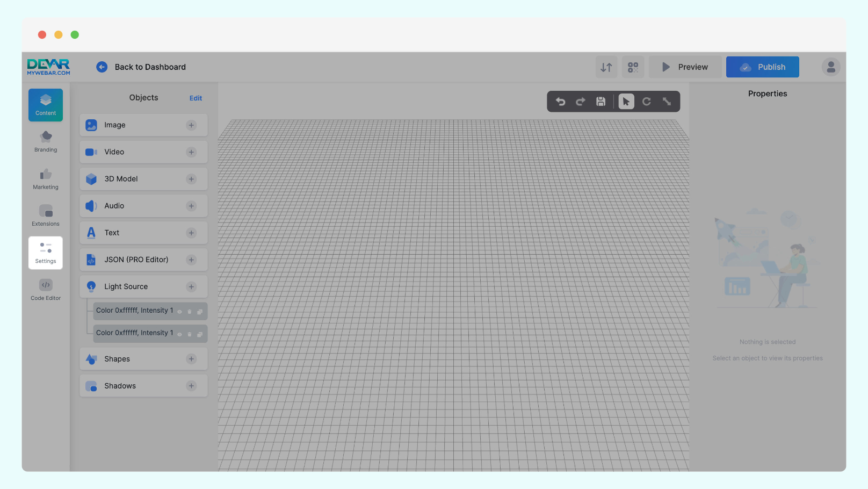The height and width of the screenshot is (489, 868).
Task: Add a new Text object
Action: (191, 233)
